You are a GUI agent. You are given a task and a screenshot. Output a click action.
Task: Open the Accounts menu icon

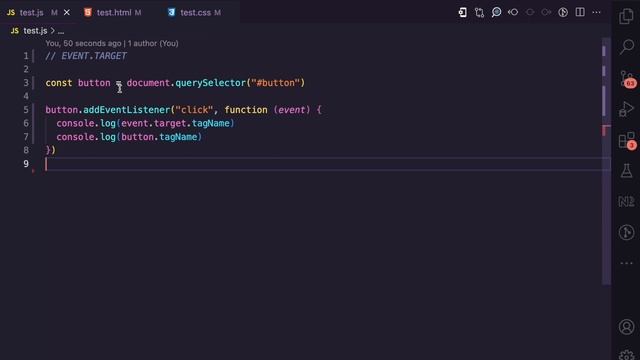[626, 327]
